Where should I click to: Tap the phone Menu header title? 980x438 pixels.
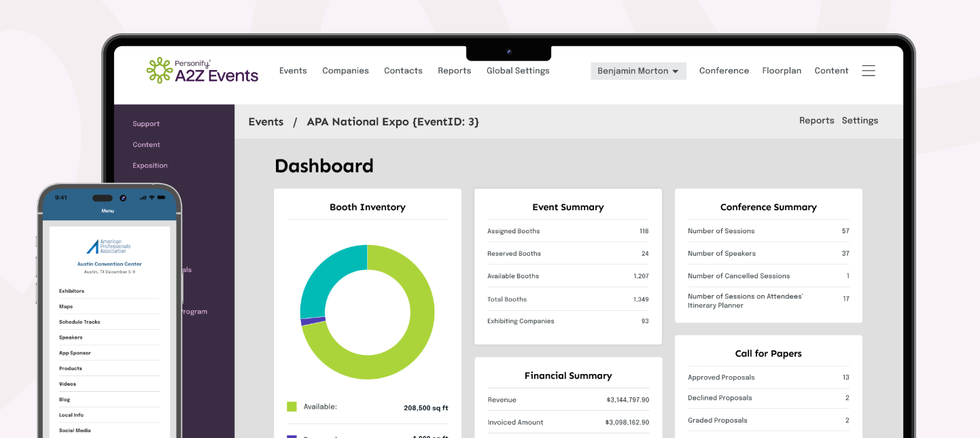tap(108, 211)
